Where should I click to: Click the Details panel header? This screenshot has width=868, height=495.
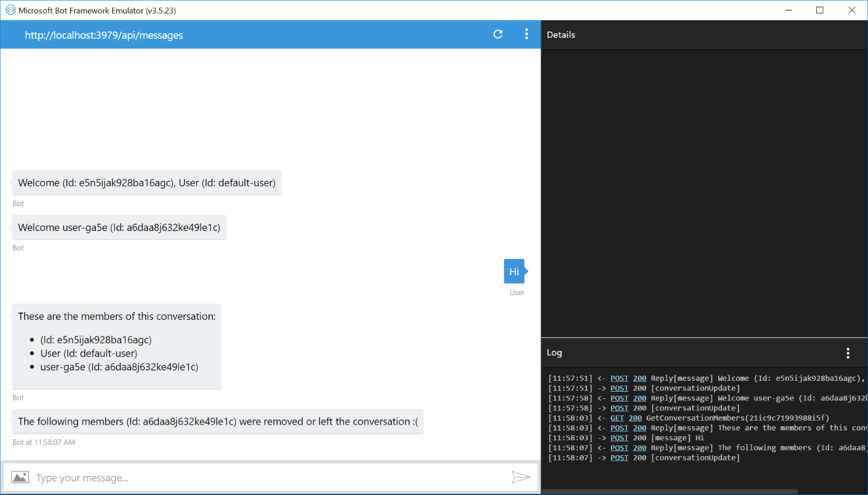(x=704, y=35)
